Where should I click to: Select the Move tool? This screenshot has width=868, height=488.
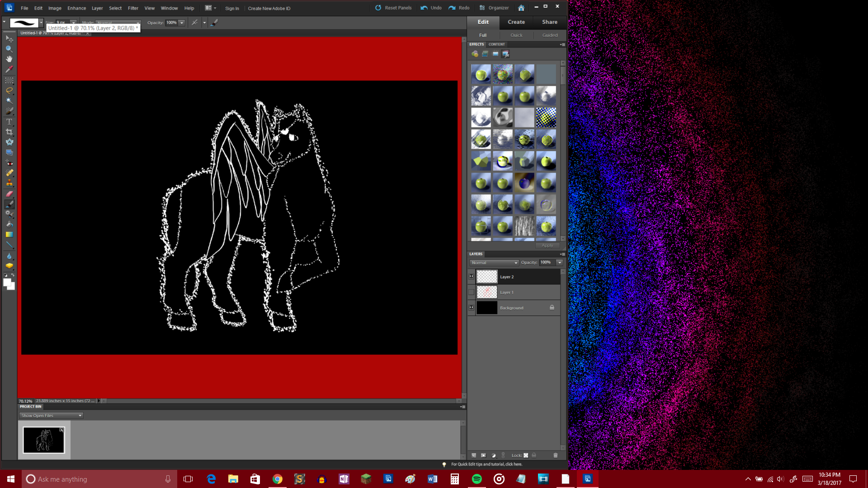coord(9,38)
